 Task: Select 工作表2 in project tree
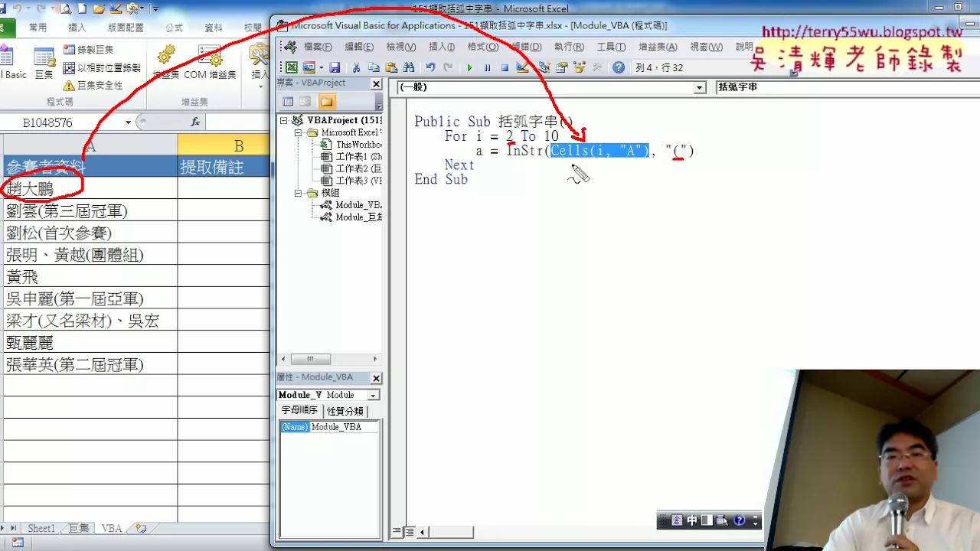(x=352, y=168)
